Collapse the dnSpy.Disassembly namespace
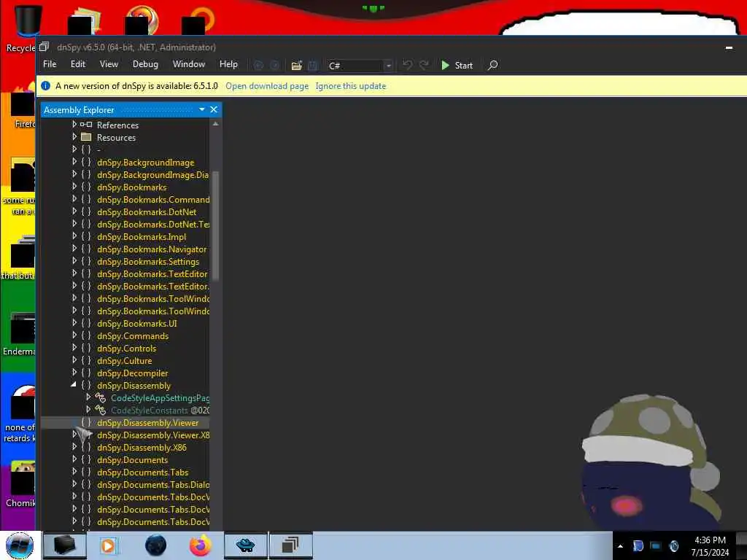 click(x=74, y=385)
